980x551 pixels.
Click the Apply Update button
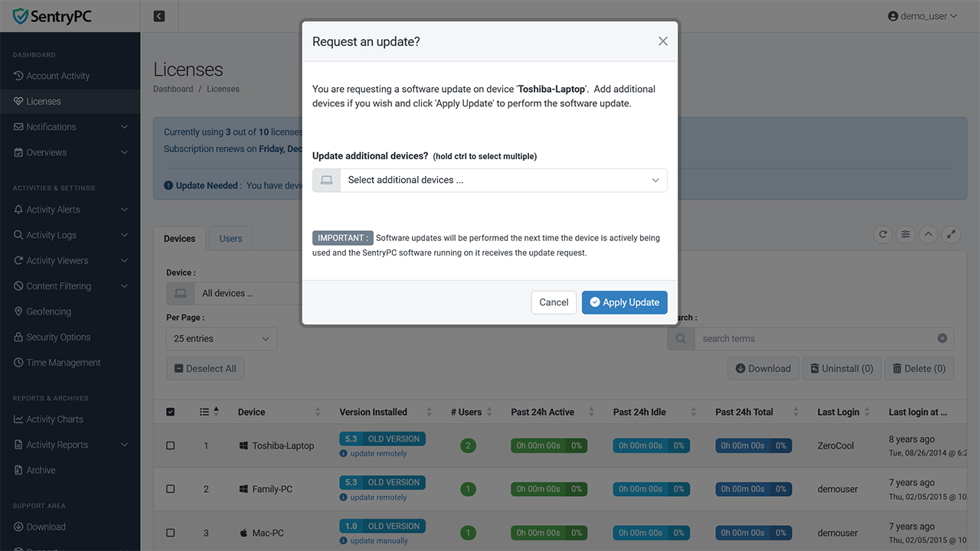pyautogui.click(x=625, y=302)
